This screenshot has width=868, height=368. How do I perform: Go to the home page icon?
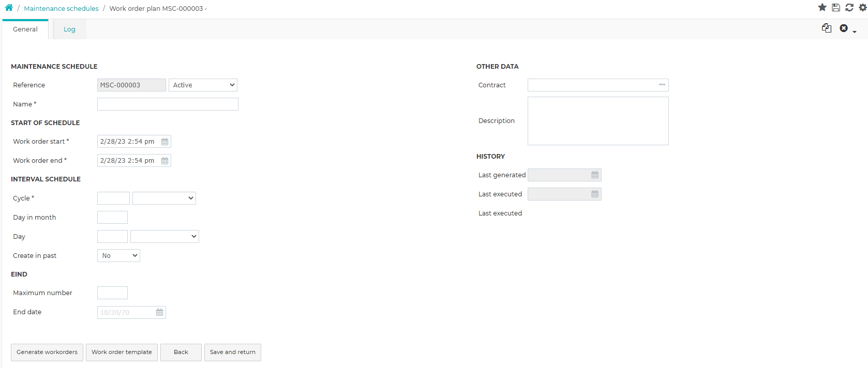[9, 8]
